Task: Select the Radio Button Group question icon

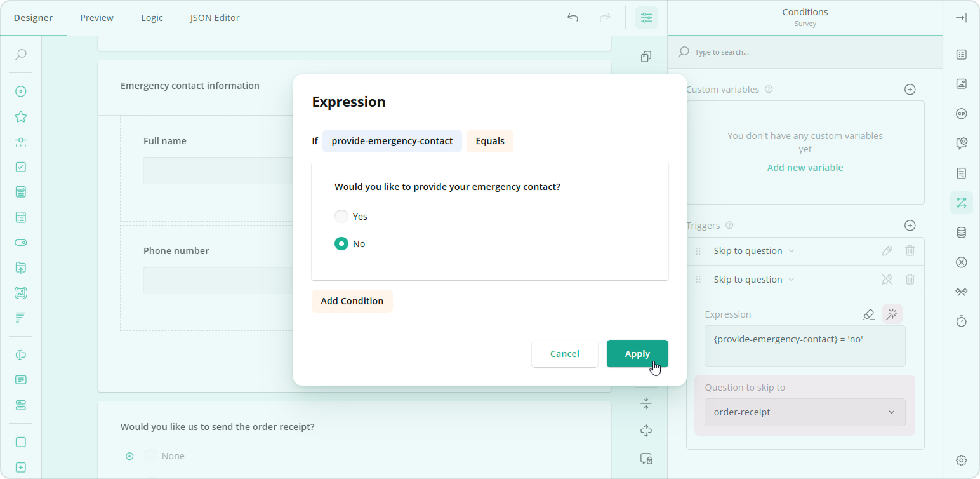Action: pyautogui.click(x=20, y=91)
